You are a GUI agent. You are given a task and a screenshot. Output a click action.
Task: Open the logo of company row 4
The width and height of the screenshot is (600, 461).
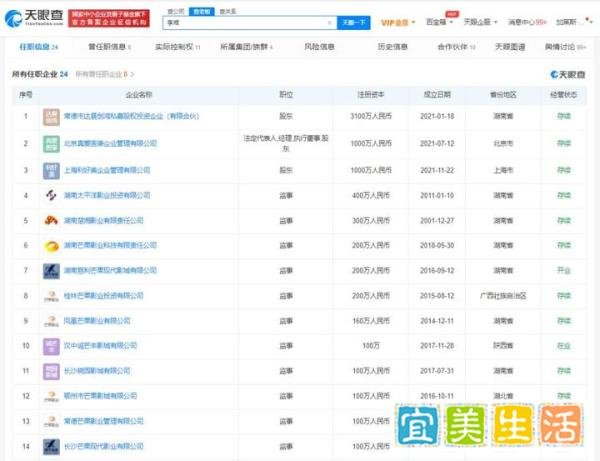[51, 195]
